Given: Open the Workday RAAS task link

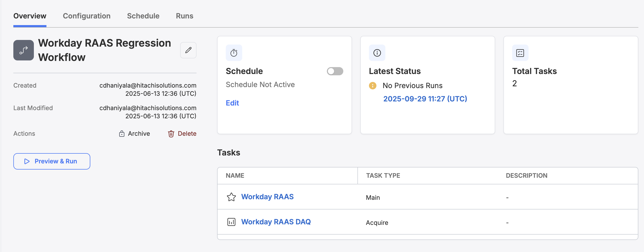Looking at the screenshot, I should coord(267,197).
